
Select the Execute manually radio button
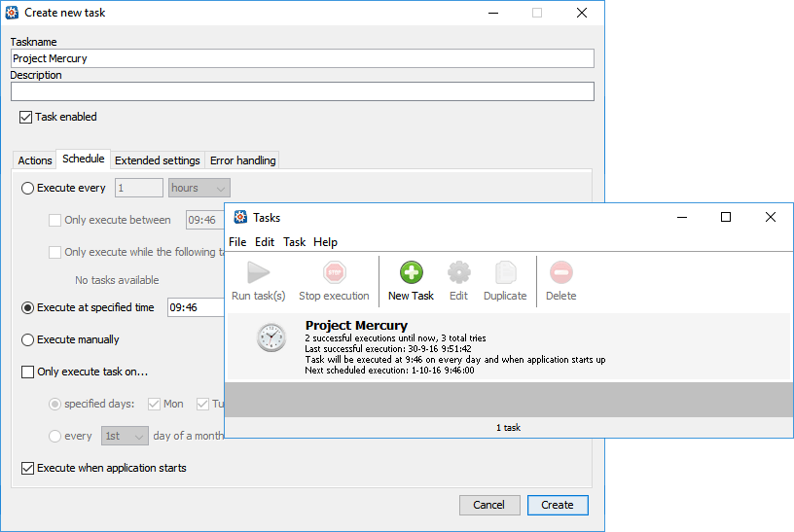(28, 339)
